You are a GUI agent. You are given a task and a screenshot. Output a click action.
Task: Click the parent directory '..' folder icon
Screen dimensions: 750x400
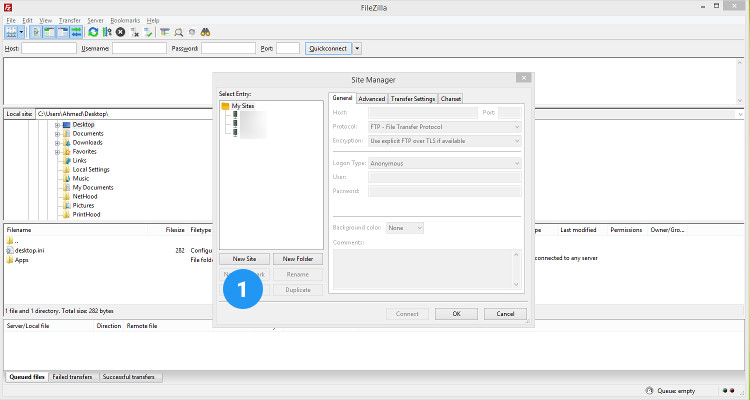pyautogui.click(x=10, y=241)
